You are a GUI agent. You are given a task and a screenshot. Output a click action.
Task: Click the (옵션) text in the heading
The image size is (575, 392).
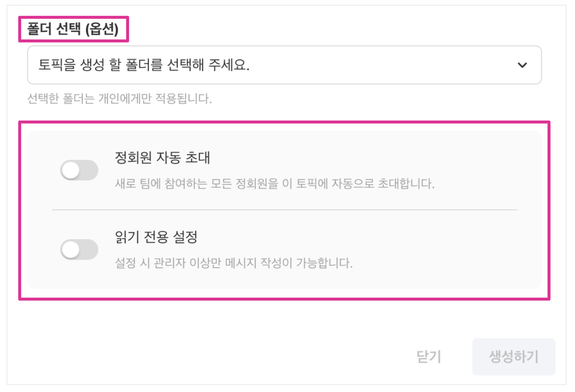pos(102,29)
